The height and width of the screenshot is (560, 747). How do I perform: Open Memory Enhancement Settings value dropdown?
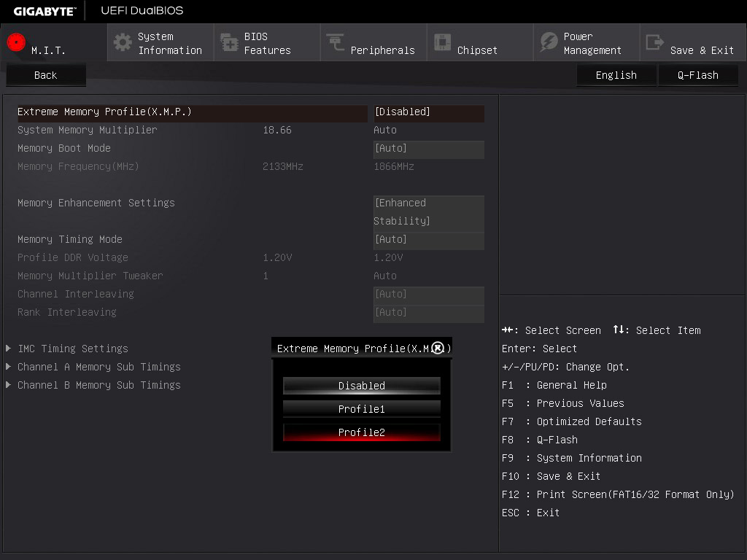coord(429,212)
